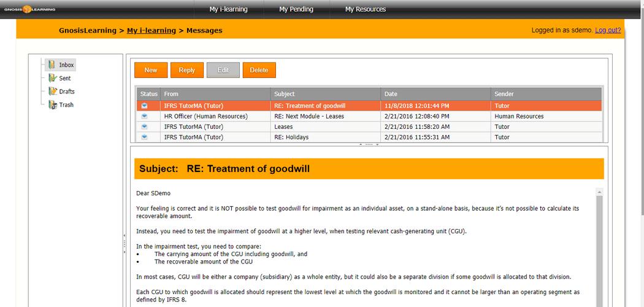
Task: Click the message body scroll-up arrow
Action: point(599,192)
